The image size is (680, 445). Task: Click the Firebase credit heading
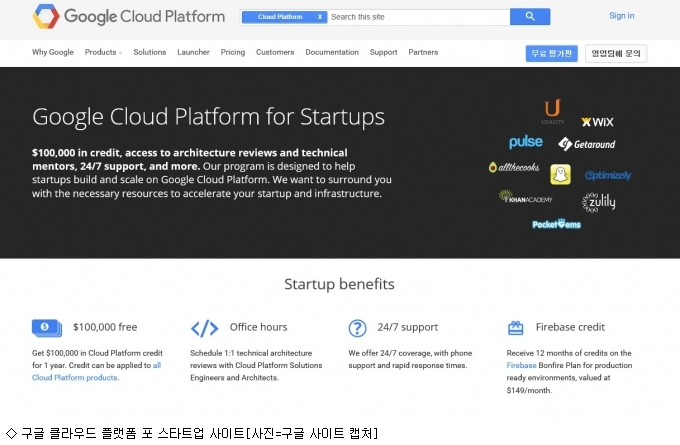click(570, 327)
